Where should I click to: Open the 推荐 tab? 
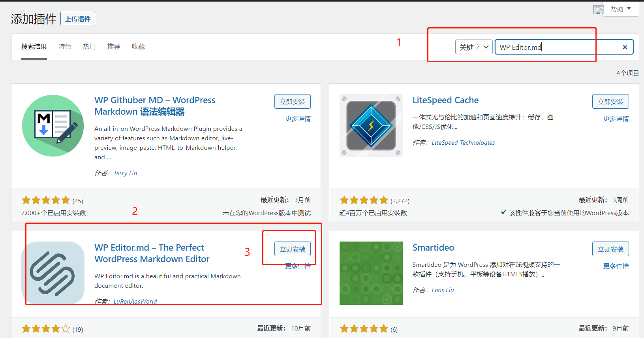pyautogui.click(x=114, y=47)
